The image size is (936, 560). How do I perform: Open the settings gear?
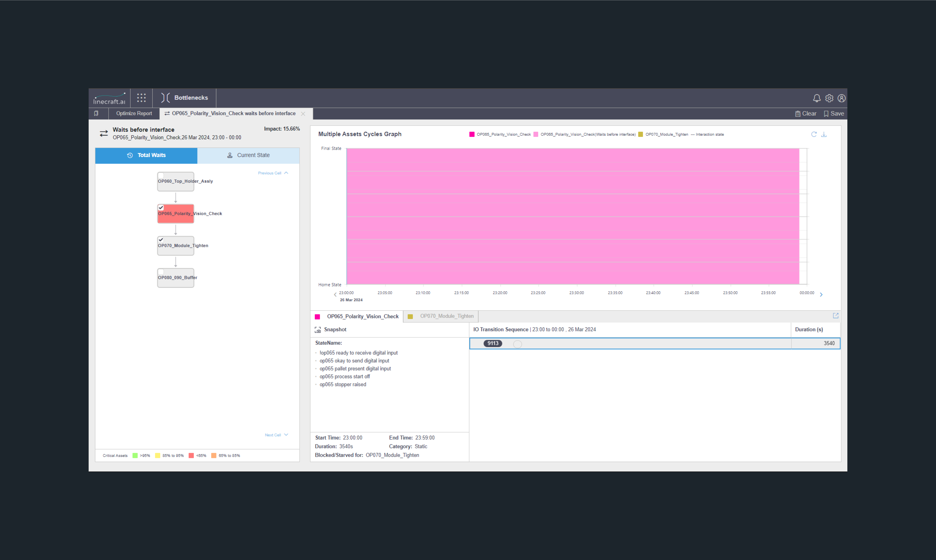click(829, 98)
